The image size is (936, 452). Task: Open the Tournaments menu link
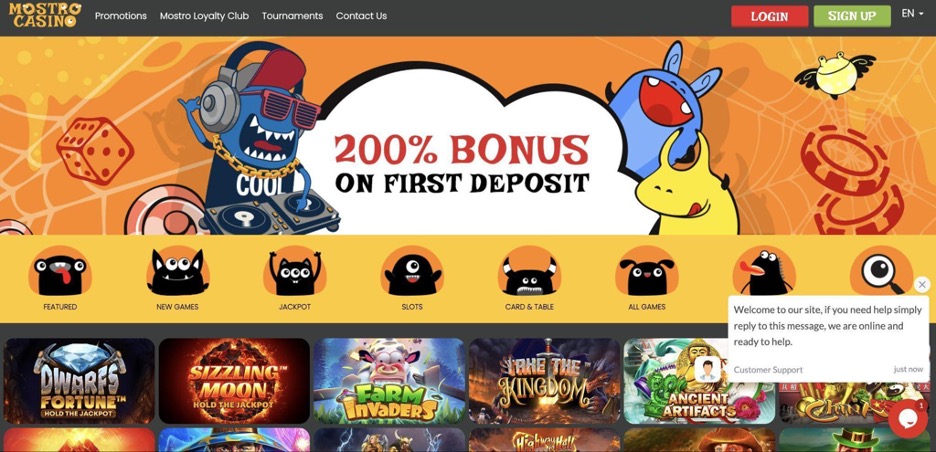292,16
